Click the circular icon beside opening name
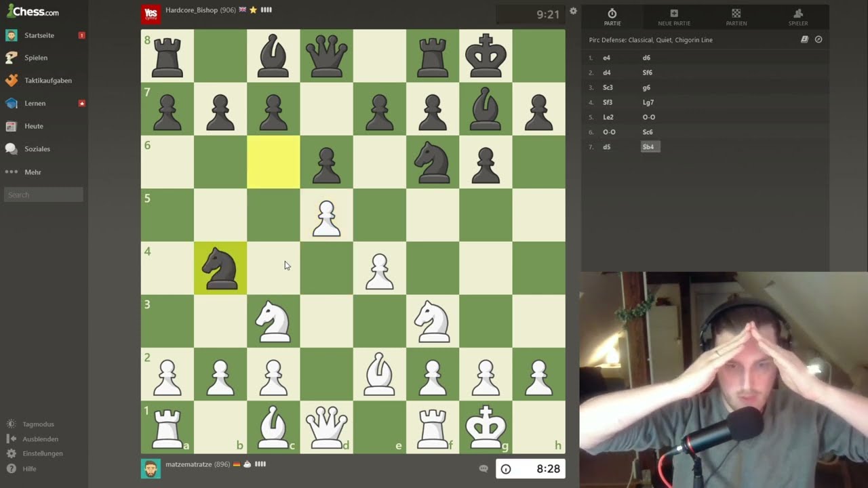868x488 pixels. pos(818,39)
